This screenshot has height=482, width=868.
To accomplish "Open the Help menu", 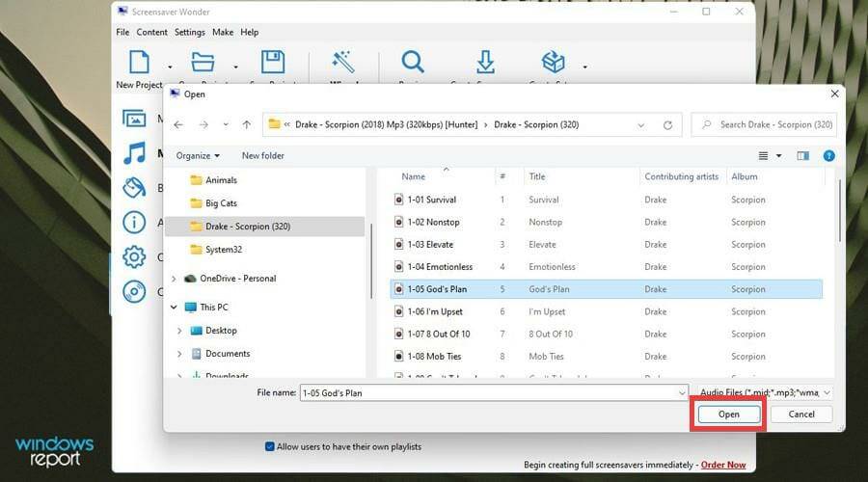I will tap(249, 32).
